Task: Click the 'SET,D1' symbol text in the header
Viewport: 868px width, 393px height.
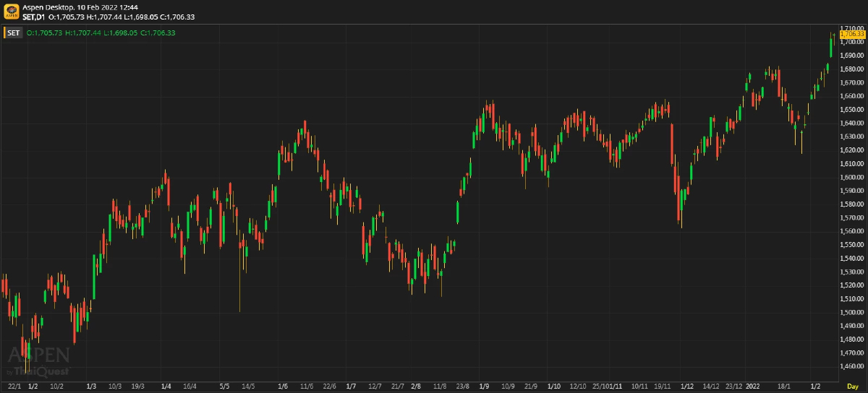Action: [34, 17]
